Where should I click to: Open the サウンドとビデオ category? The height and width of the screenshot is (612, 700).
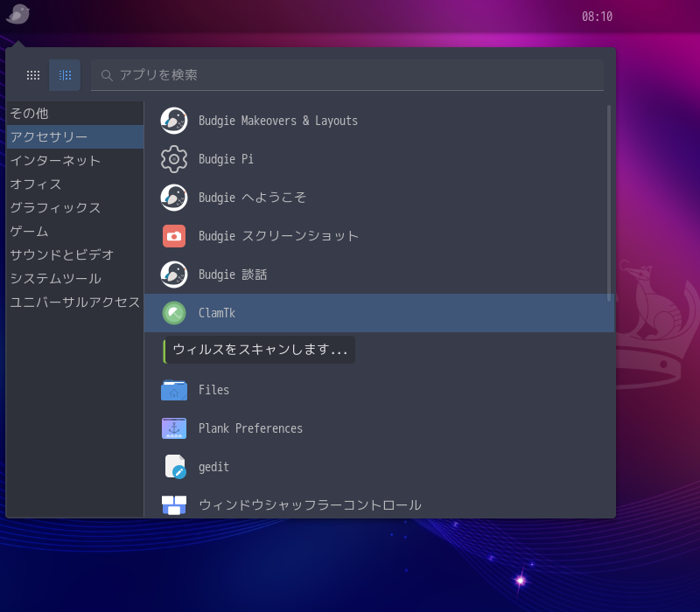75,255
